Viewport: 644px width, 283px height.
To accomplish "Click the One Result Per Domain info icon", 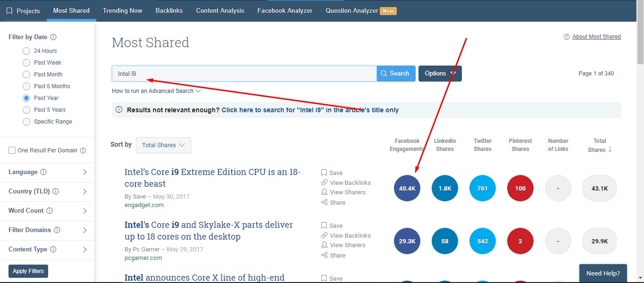I will tap(83, 150).
